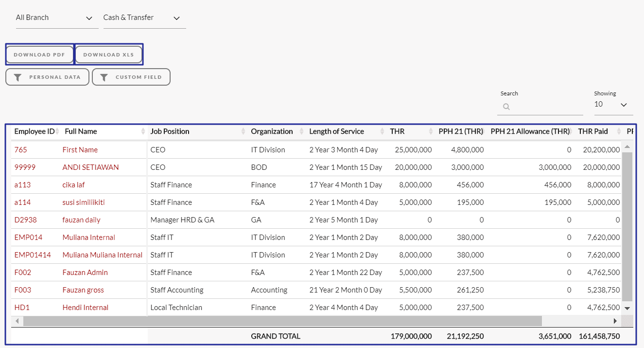
Task: Sort by Full Name column sort arrows
Action: pos(143,131)
